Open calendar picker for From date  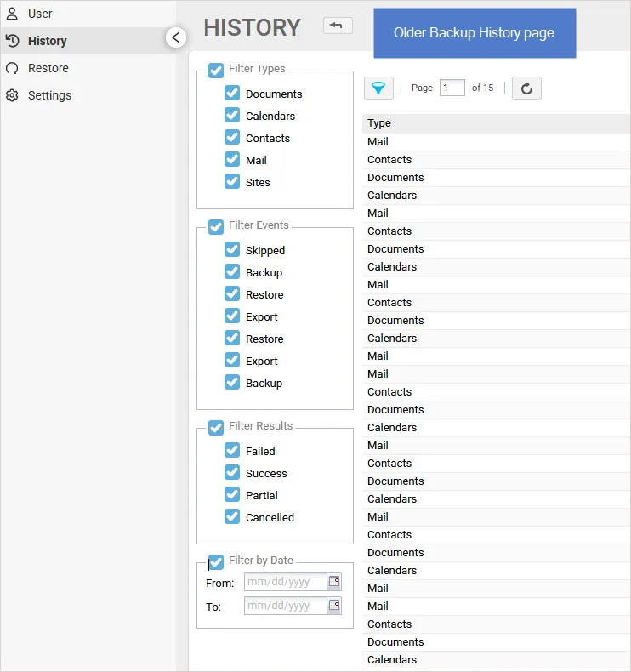[x=334, y=582]
